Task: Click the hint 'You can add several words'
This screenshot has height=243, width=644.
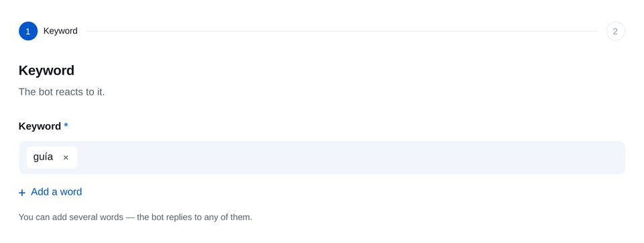Action: [71, 217]
